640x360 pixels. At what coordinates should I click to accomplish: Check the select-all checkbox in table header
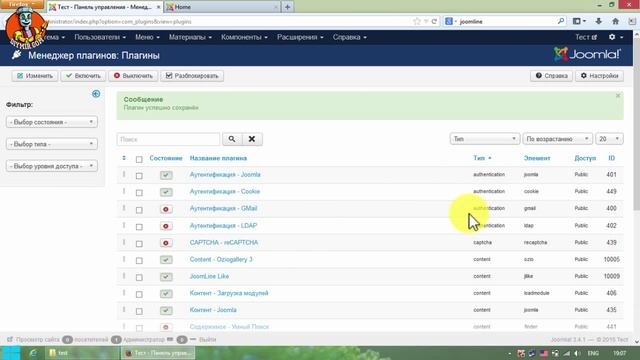tap(139, 159)
